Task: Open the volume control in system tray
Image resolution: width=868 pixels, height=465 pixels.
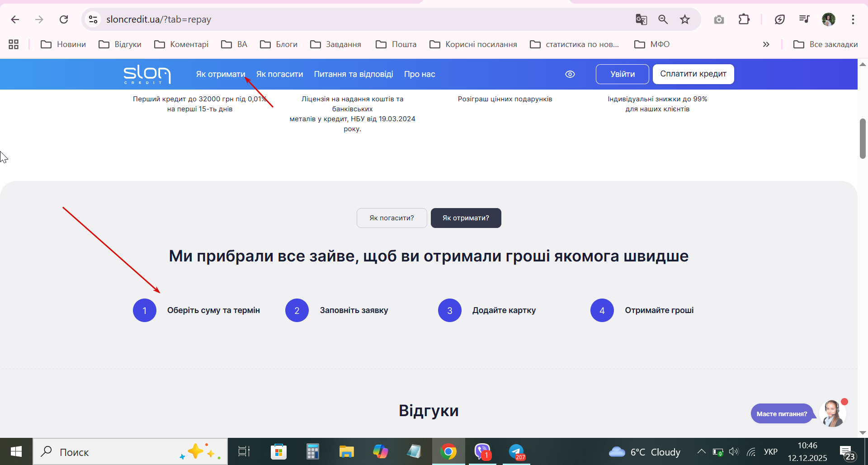Action: click(x=734, y=451)
